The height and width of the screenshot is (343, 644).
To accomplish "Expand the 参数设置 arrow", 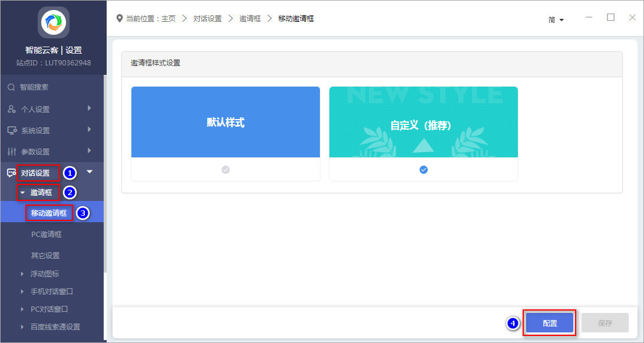I will pos(89,151).
